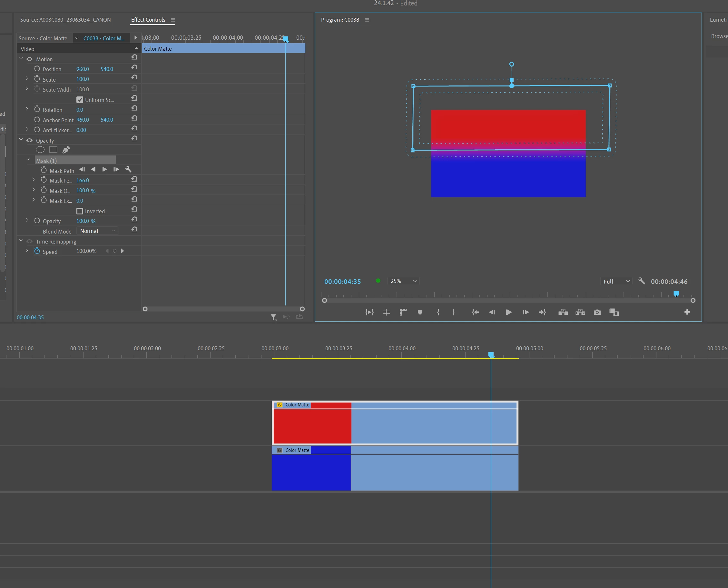This screenshot has height=588, width=728.
Task: Click the Mask Feather value 166.0
Action: (83, 181)
